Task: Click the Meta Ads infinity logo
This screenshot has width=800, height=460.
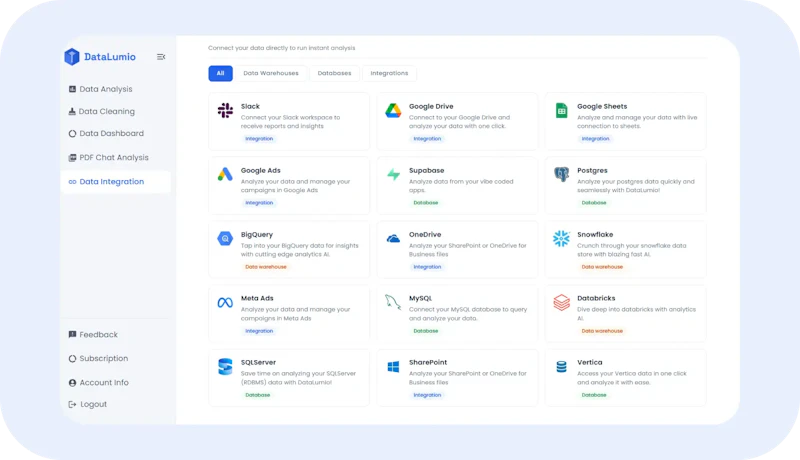Action: (x=225, y=302)
